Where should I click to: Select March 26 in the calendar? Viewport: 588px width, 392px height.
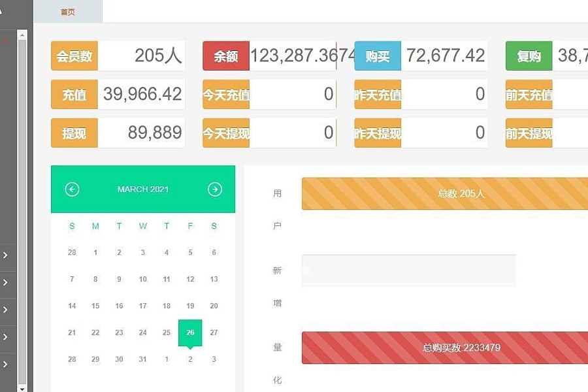point(190,333)
